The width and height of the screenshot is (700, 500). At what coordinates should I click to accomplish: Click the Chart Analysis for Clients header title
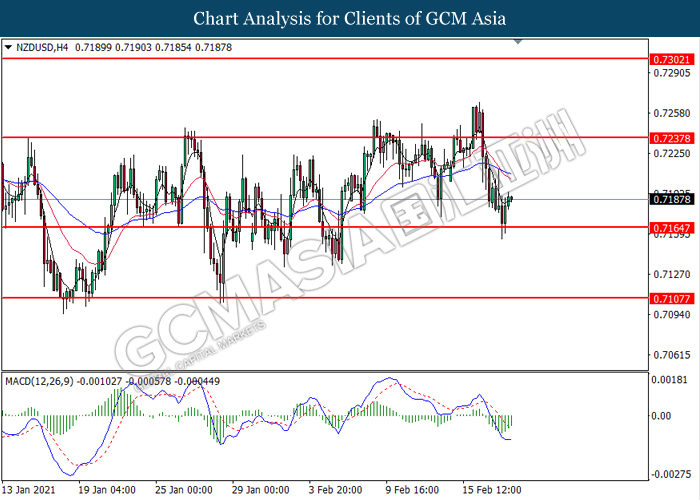tap(350, 19)
